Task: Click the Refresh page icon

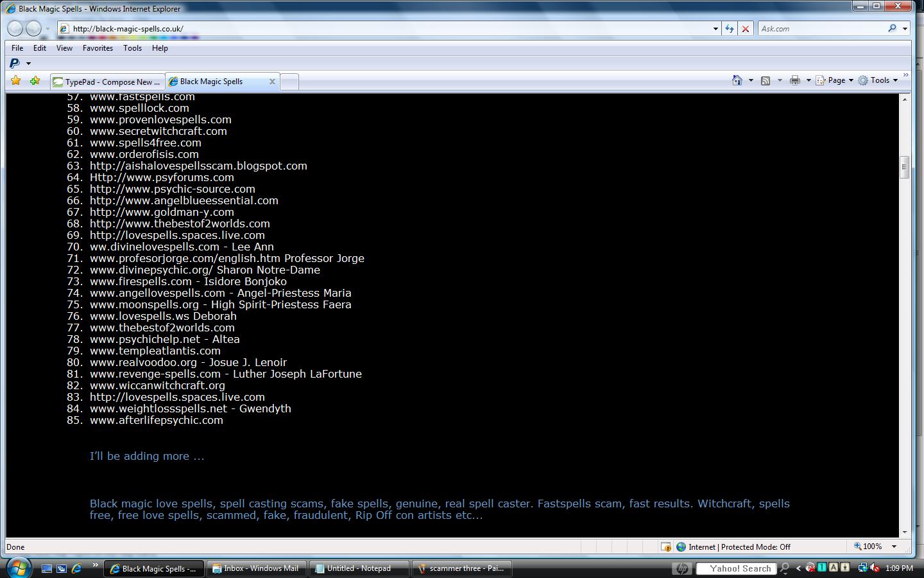Action: tap(730, 29)
